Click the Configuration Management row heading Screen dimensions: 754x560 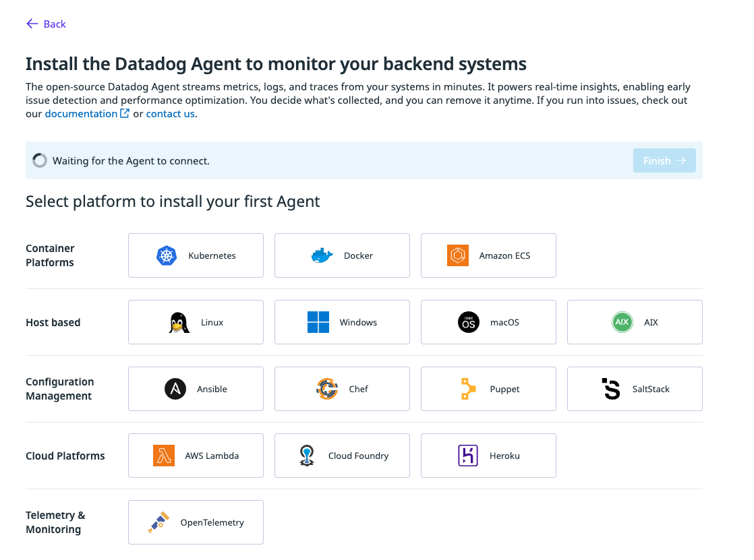59,389
